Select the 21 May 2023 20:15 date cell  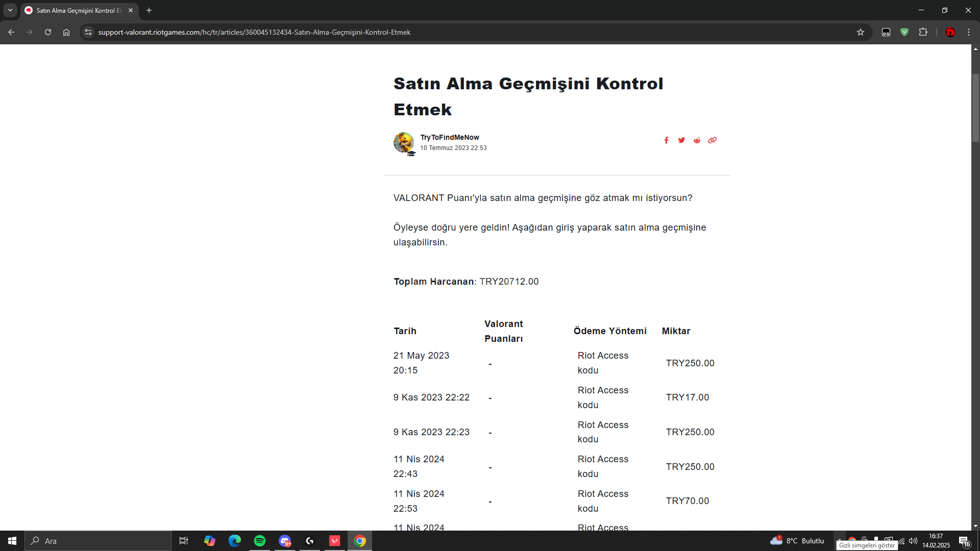tap(421, 363)
